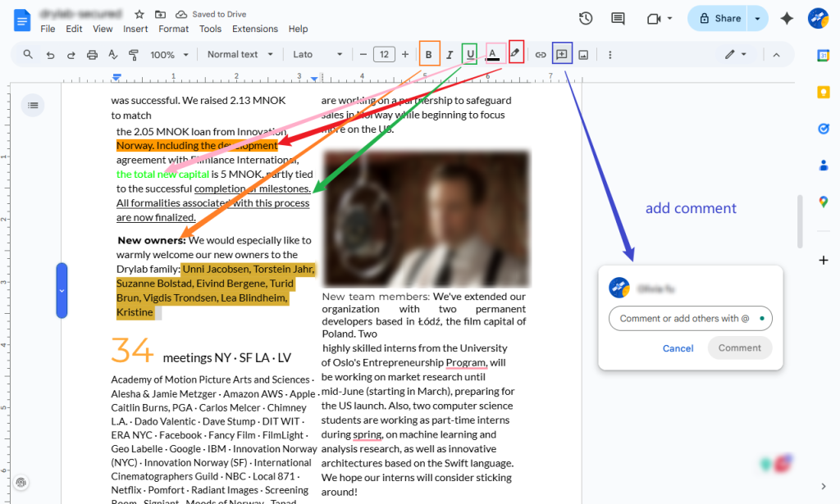Toggle underline formatting
This screenshot has height=504, width=840.
click(468, 54)
